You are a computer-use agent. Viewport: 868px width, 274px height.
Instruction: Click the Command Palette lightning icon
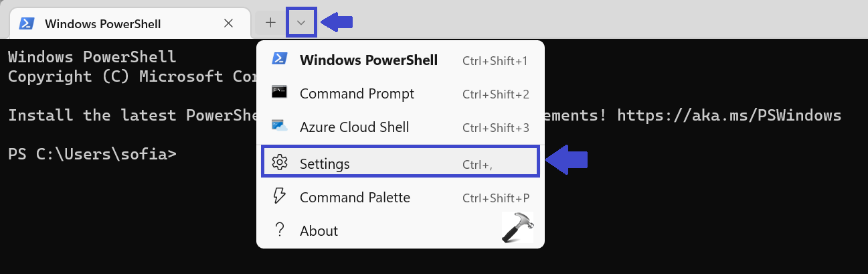click(279, 196)
